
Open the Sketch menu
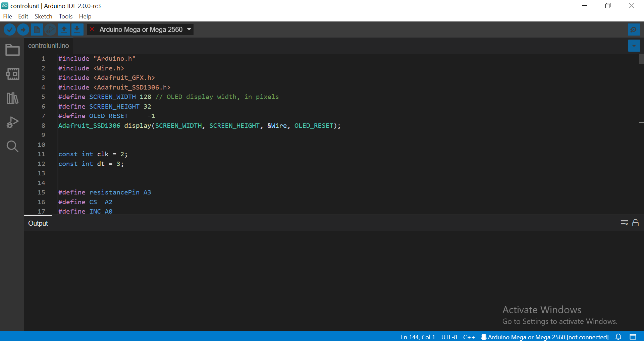coord(43,16)
